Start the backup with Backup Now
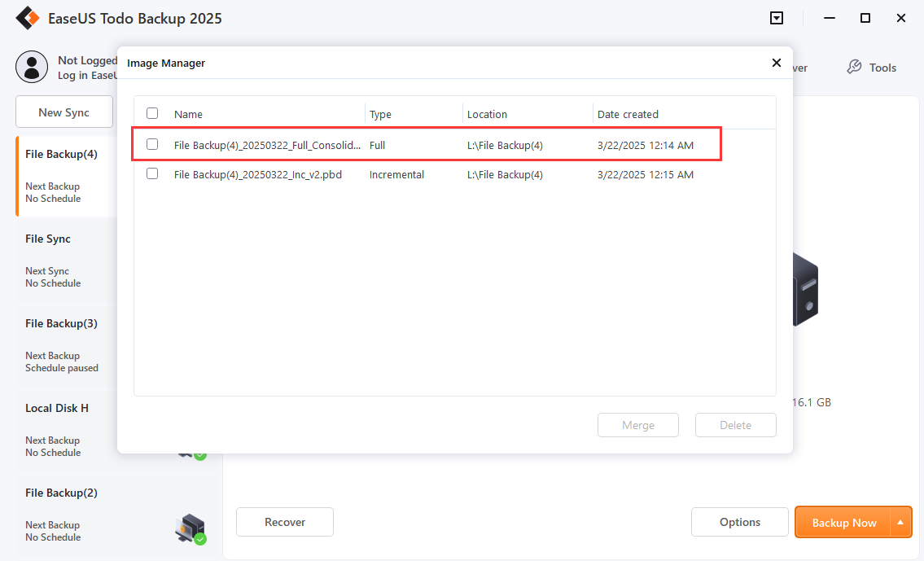The width and height of the screenshot is (924, 561). 843,522
